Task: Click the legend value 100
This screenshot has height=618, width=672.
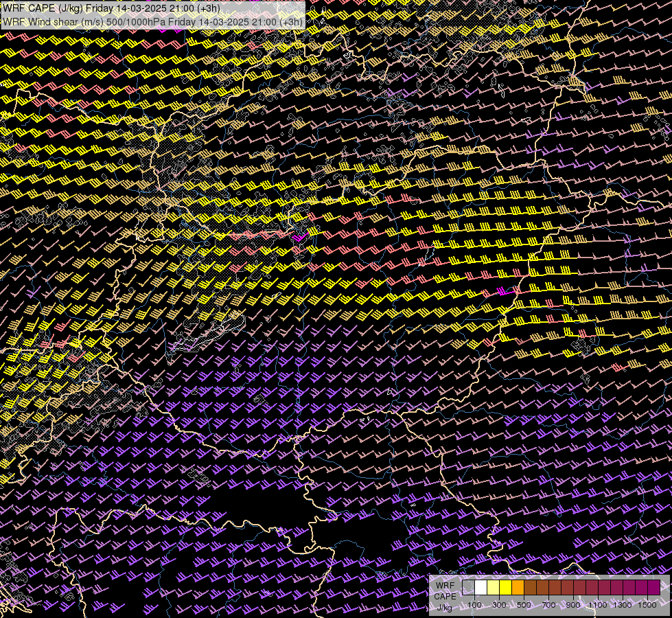Action: tap(474, 605)
